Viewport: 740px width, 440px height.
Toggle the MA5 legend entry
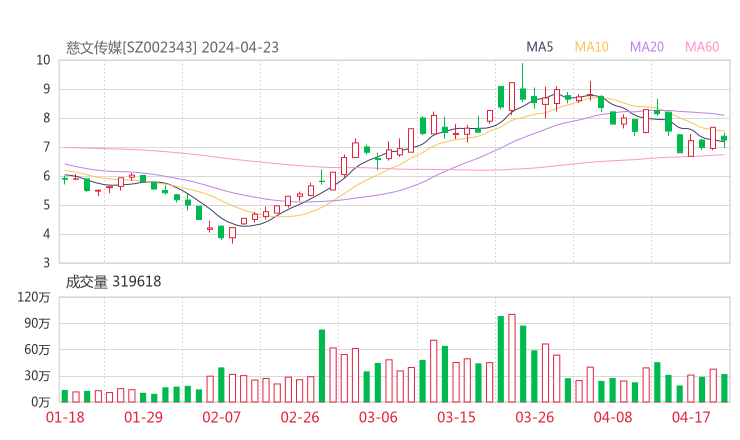539,47
